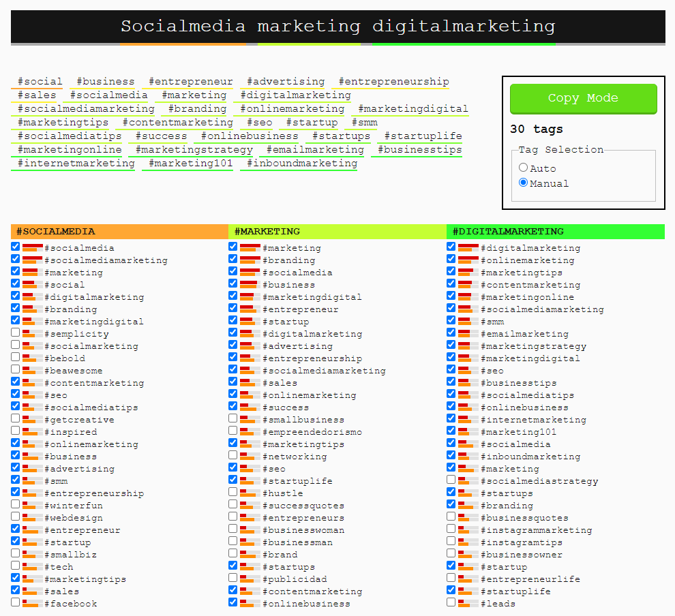Select the Manual tag selection radio button
Screen dimensions: 675x616
[523, 183]
